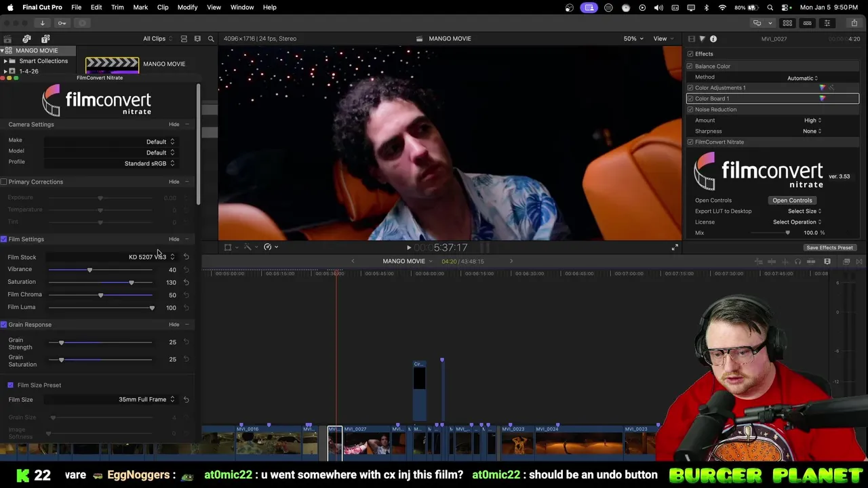Open the All Clips filter dropdown
The height and width of the screenshot is (488, 868).
157,39
